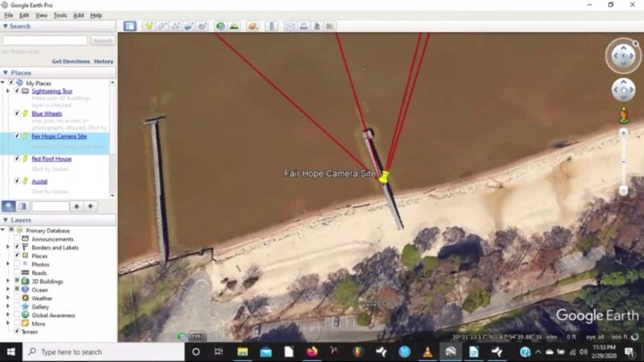Uncheck Fair Hope Camera Site checkbox
644x362 pixels.
coord(17,136)
